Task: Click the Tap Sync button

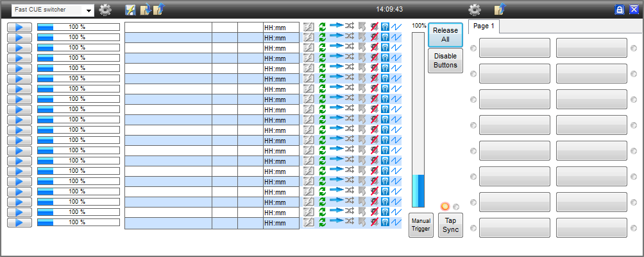Action: click(450, 226)
